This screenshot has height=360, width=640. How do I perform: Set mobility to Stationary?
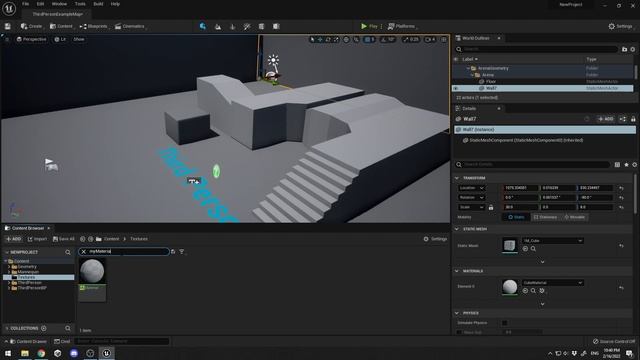point(545,217)
